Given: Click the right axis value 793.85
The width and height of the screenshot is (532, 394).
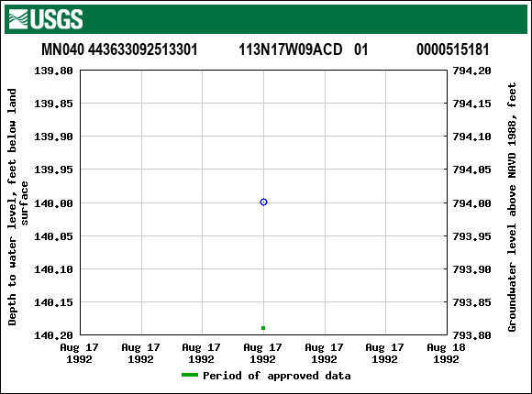Looking at the screenshot, I should point(472,302).
